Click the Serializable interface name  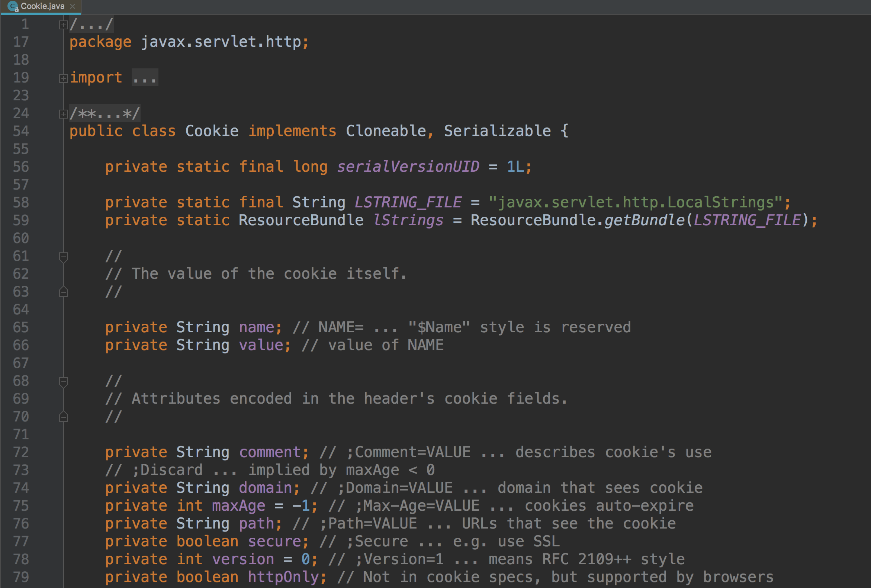[x=497, y=131]
